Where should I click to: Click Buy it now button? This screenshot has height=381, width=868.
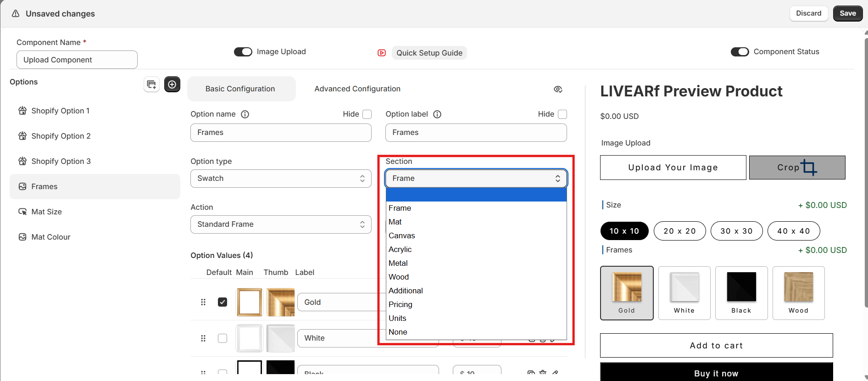tap(716, 373)
